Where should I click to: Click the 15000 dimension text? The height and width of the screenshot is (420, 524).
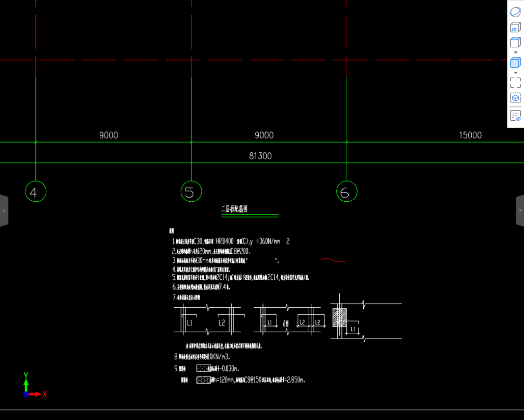pos(470,135)
